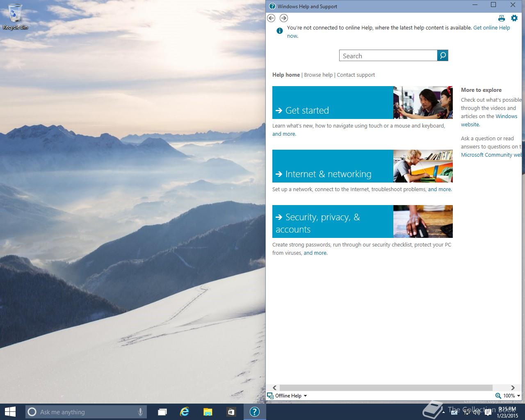Click the horizontal scrollbar thumb
The image size is (525, 420).
[386, 388]
